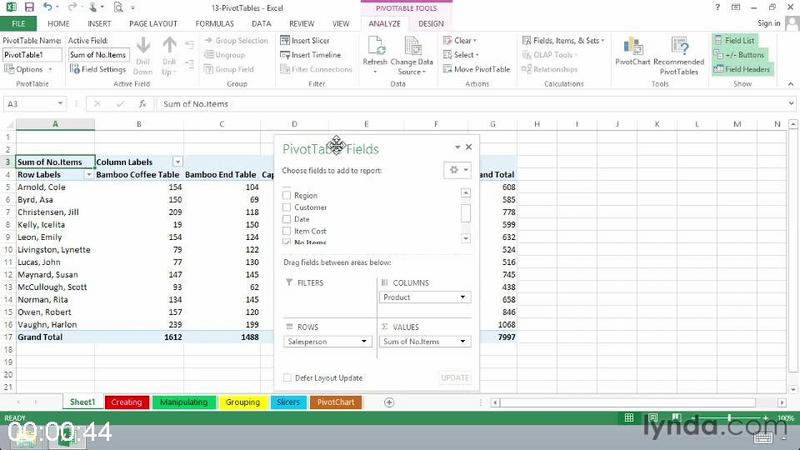Select cell with Christensen, Jill
Viewport: 800px width, 450px height.
[x=55, y=212]
